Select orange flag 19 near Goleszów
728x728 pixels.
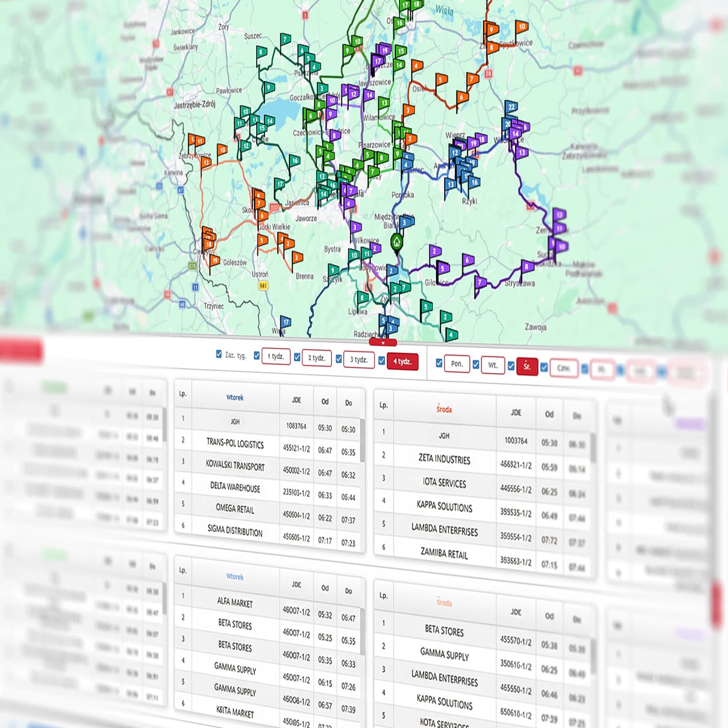coord(215,261)
